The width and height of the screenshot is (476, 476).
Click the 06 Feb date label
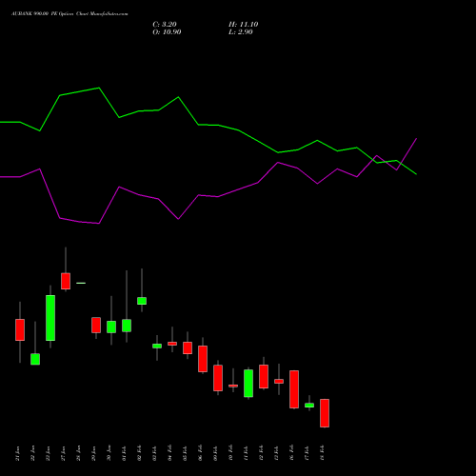201,453
